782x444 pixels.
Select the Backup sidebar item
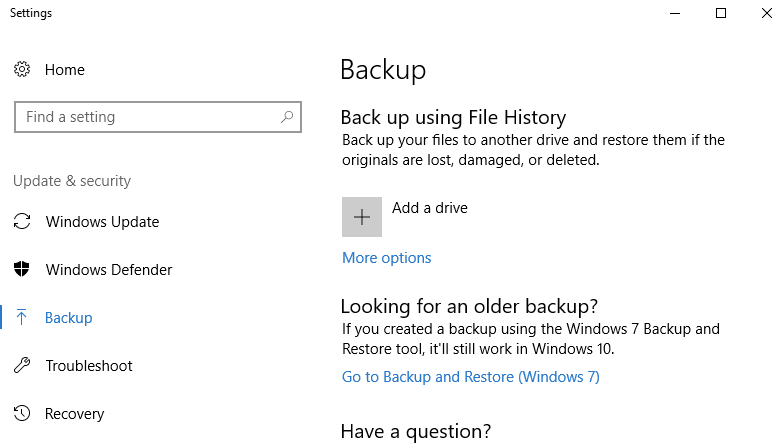click(68, 318)
